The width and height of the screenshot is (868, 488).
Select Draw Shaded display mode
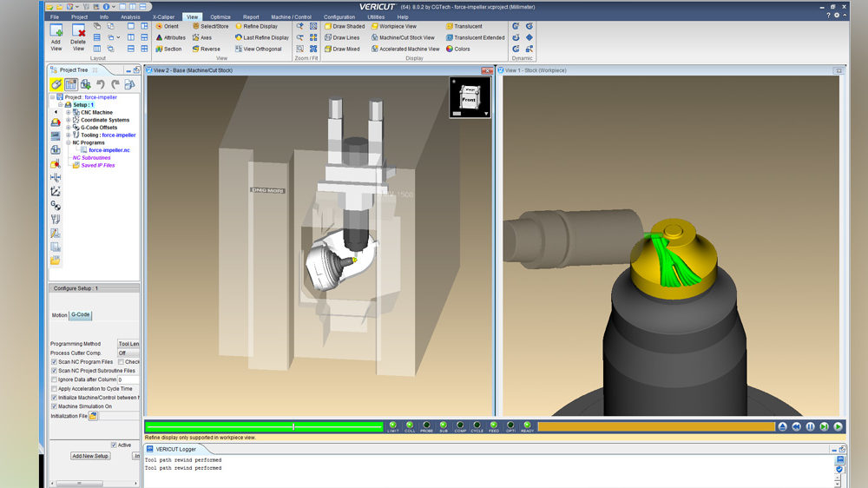345,26
